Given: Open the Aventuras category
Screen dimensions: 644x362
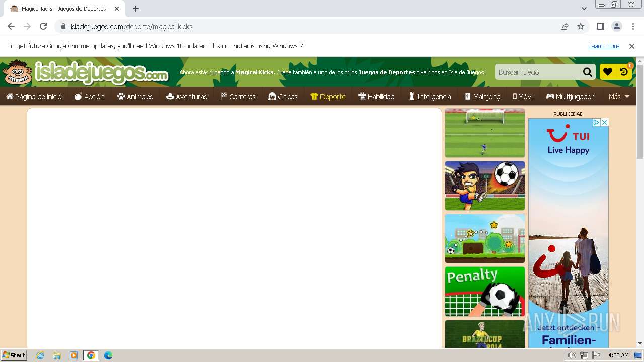Looking at the screenshot, I should click(x=186, y=96).
